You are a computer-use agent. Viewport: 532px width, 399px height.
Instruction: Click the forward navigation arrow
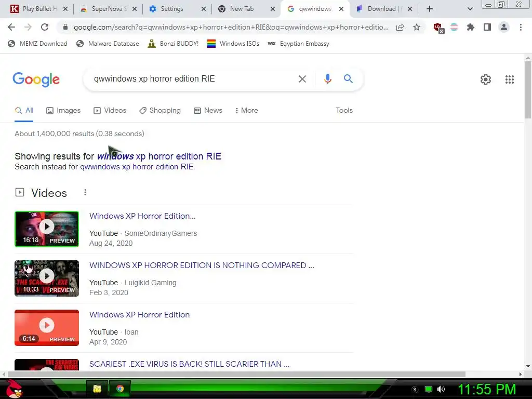click(x=28, y=27)
